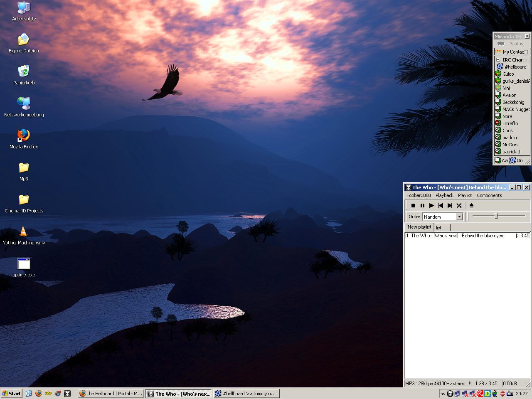532x399 pixels.
Task: Switch to the 'list' playlist tab
Action: (439, 228)
